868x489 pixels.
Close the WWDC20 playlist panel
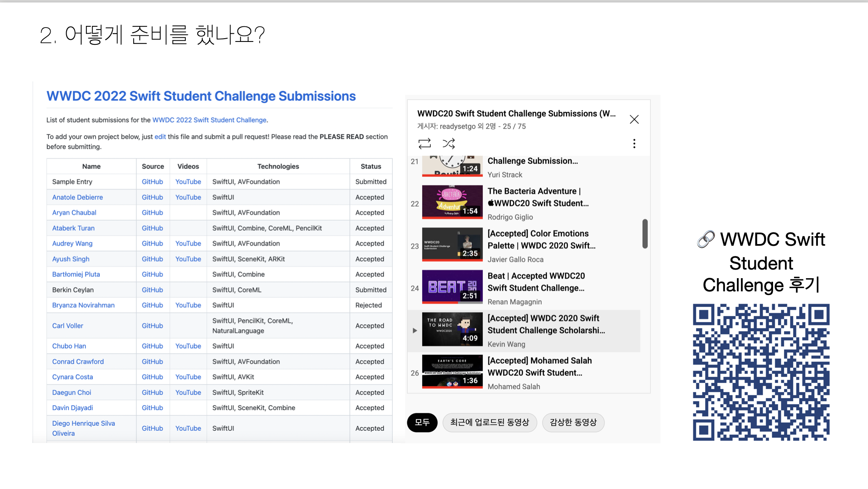tap(634, 120)
